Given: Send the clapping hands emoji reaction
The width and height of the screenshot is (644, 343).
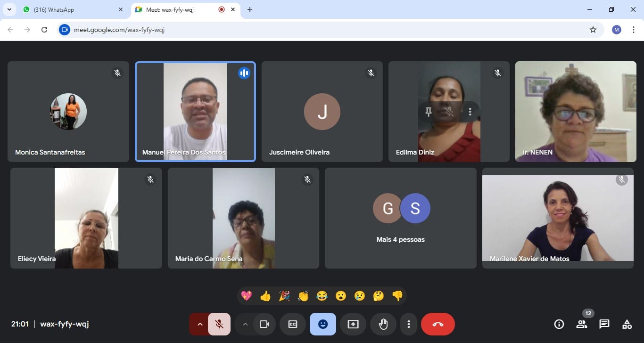Looking at the screenshot, I should (x=303, y=296).
